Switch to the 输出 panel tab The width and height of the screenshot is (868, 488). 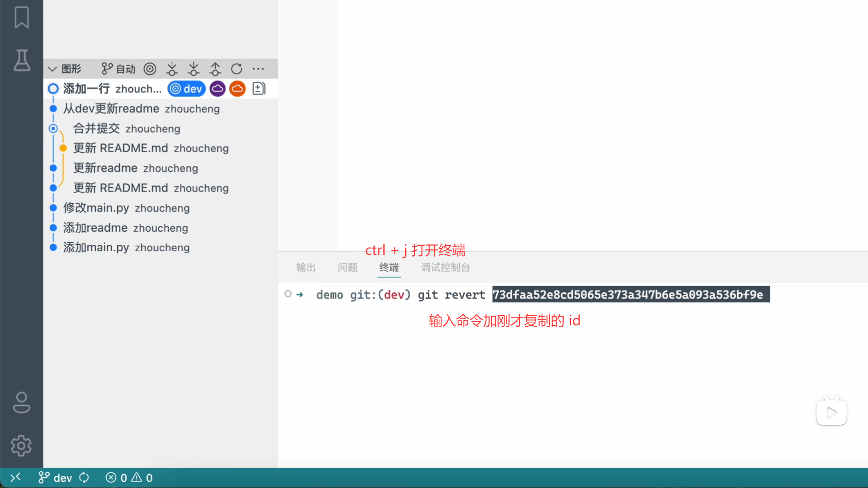point(306,267)
